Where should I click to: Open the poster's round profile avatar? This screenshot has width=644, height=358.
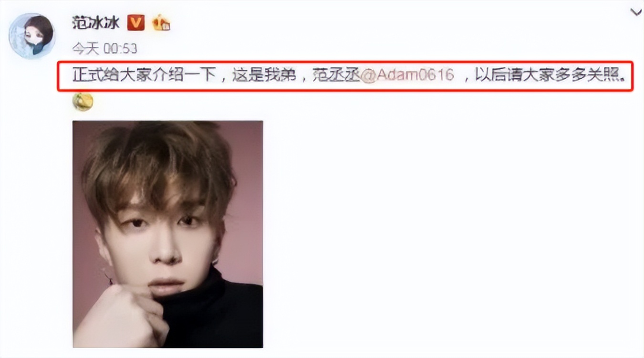pyautogui.click(x=33, y=36)
